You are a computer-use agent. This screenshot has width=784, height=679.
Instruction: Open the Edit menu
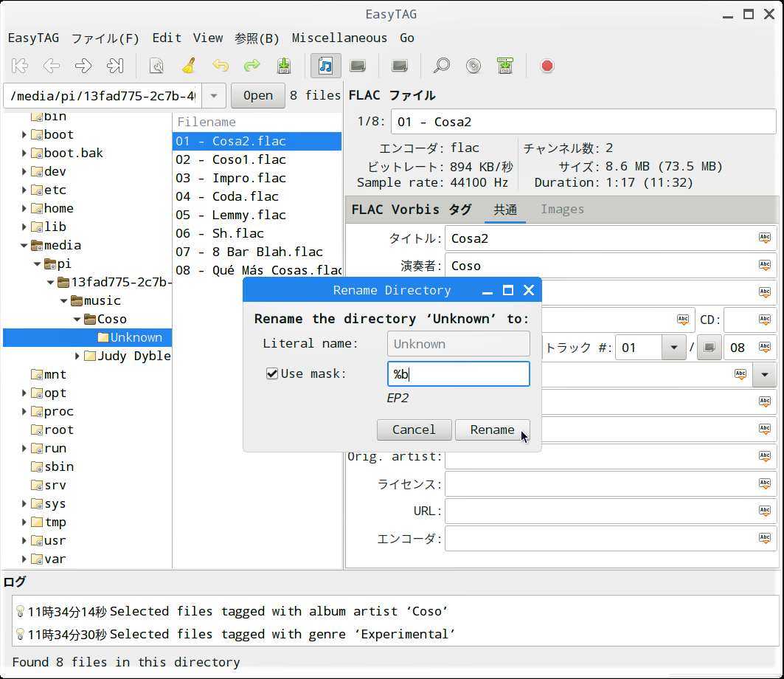tap(167, 38)
